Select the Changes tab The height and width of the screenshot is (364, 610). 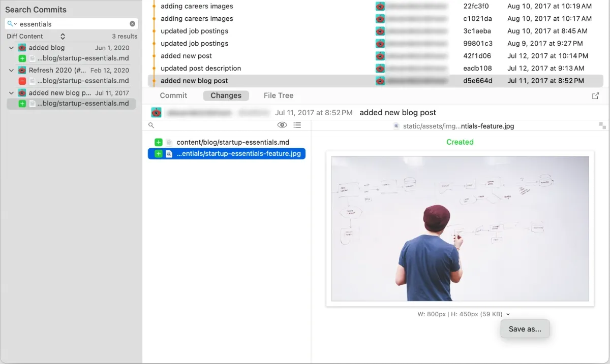coord(226,95)
